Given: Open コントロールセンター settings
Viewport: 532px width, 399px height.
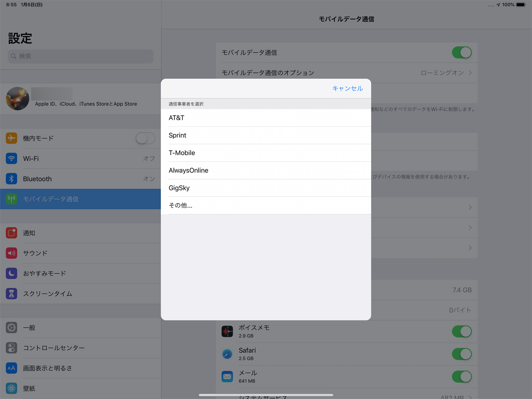Looking at the screenshot, I should pyautogui.click(x=80, y=348).
